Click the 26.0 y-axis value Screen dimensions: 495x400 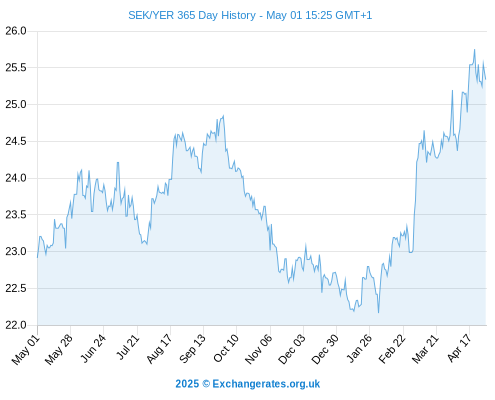click(x=16, y=31)
